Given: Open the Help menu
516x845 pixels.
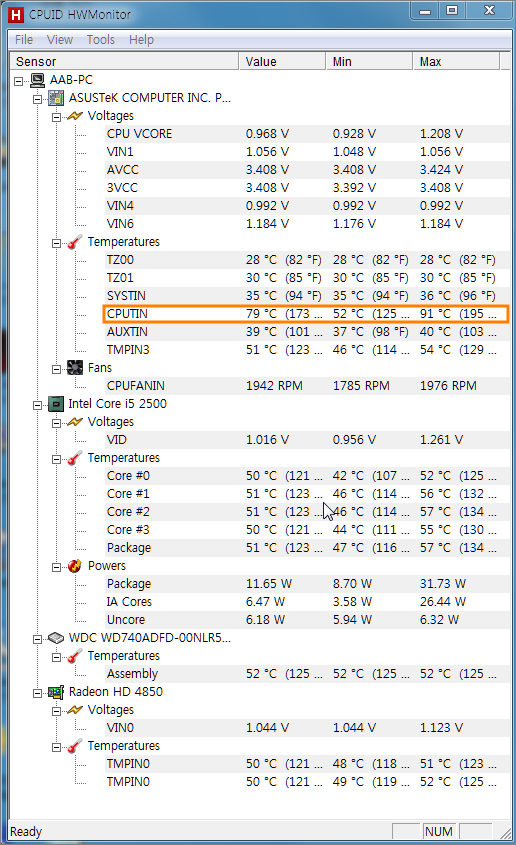Looking at the screenshot, I should 141,40.
